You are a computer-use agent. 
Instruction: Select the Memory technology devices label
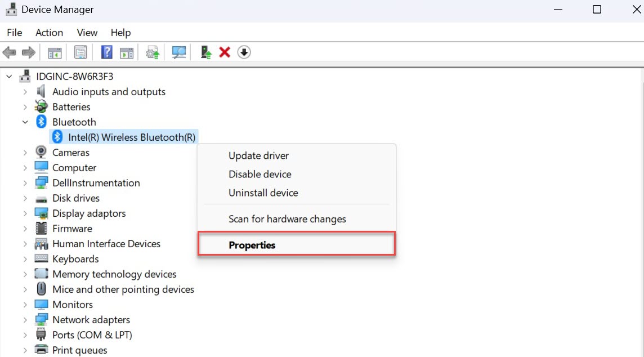click(x=115, y=274)
